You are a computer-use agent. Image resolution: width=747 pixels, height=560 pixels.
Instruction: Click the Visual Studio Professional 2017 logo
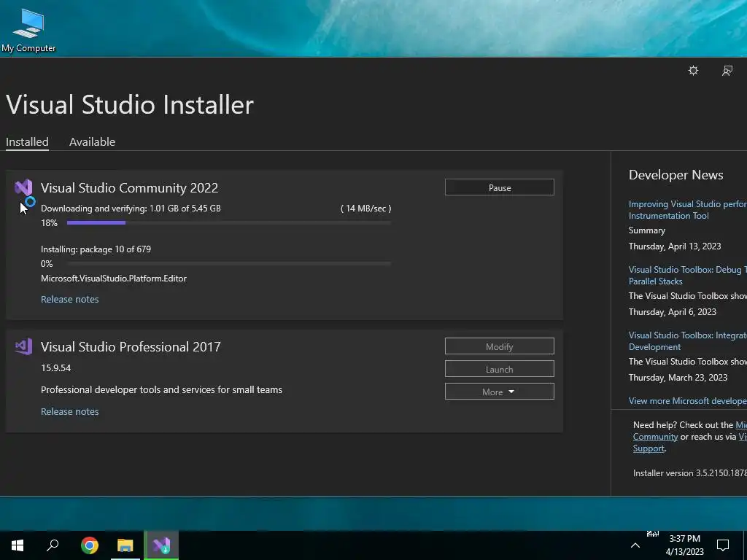pyautogui.click(x=23, y=346)
